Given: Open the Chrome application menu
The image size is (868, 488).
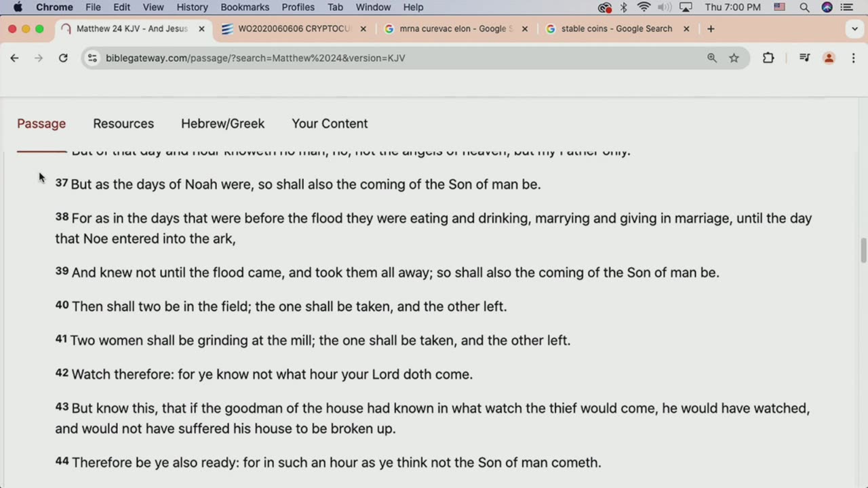Looking at the screenshot, I should [54, 7].
